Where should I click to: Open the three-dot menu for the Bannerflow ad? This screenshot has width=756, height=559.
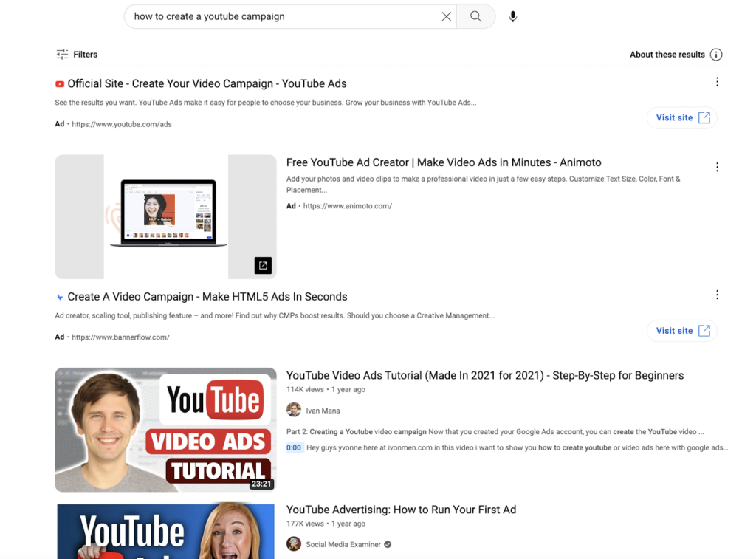coord(718,295)
